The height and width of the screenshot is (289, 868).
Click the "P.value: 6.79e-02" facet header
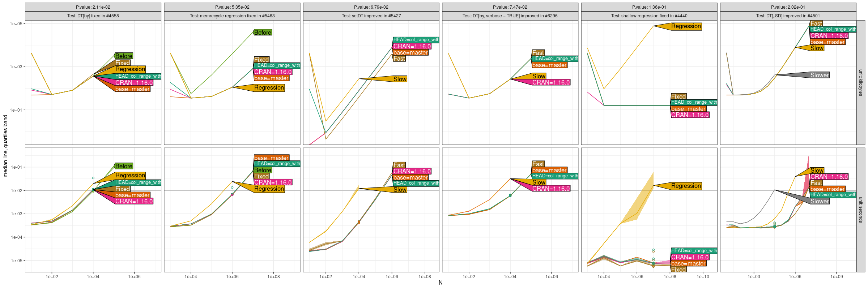[371, 7]
